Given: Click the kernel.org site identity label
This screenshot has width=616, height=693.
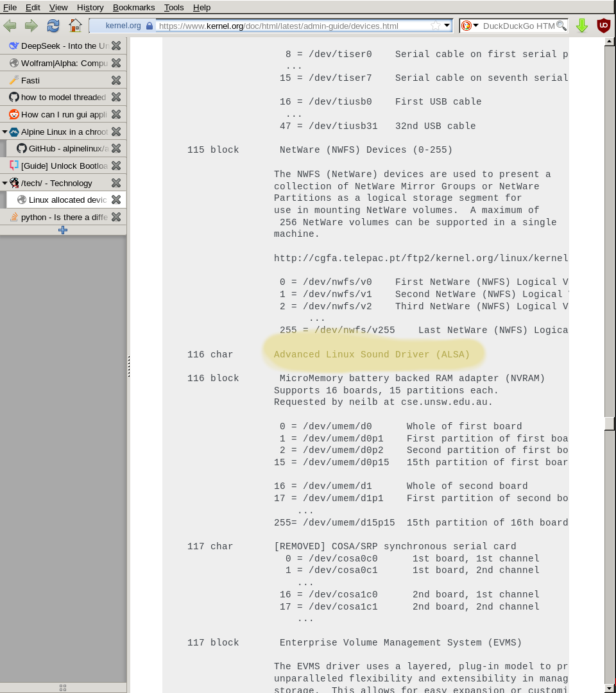Looking at the screenshot, I should click(x=123, y=26).
